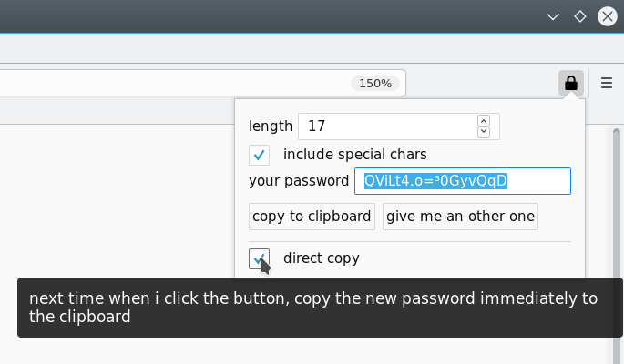Increase password length with up arrow
The width and height of the screenshot is (624, 364).
tap(484, 121)
